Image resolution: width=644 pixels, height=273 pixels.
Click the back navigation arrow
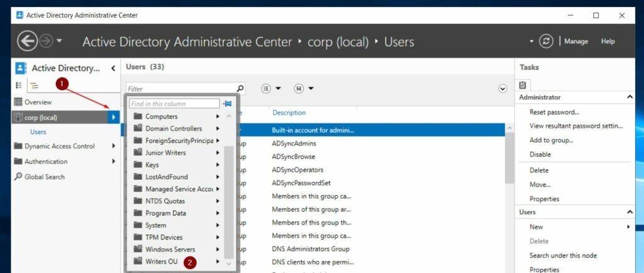(x=27, y=42)
